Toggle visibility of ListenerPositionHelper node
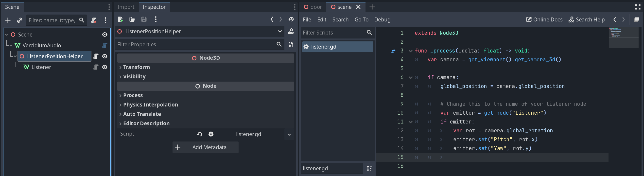 click(105, 56)
